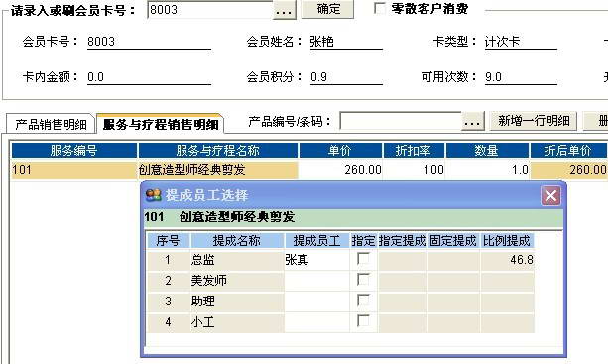Close the 提成员工选择 dialog
Viewport: 608px width, 364px height.
tap(550, 195)
